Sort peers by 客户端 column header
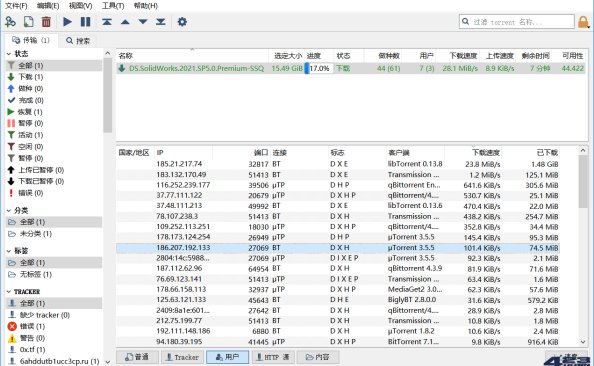Viewport: 594px width, 366px height. [415, 153]
